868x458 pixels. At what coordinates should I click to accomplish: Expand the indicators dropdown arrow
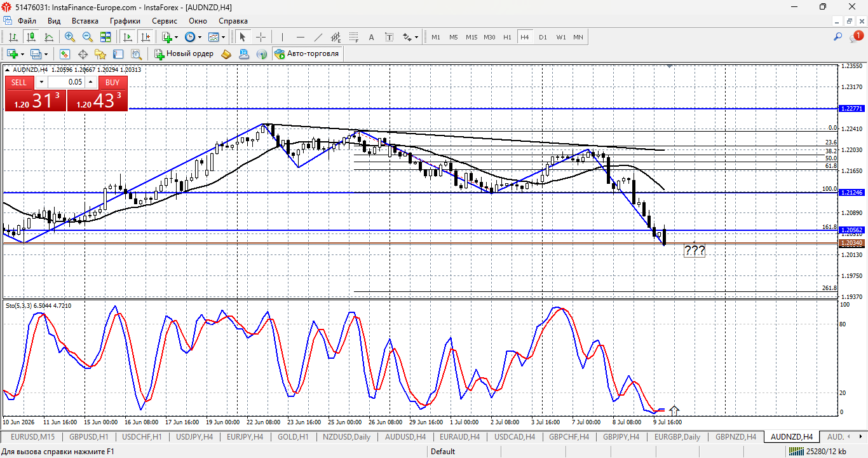[177, 37]
